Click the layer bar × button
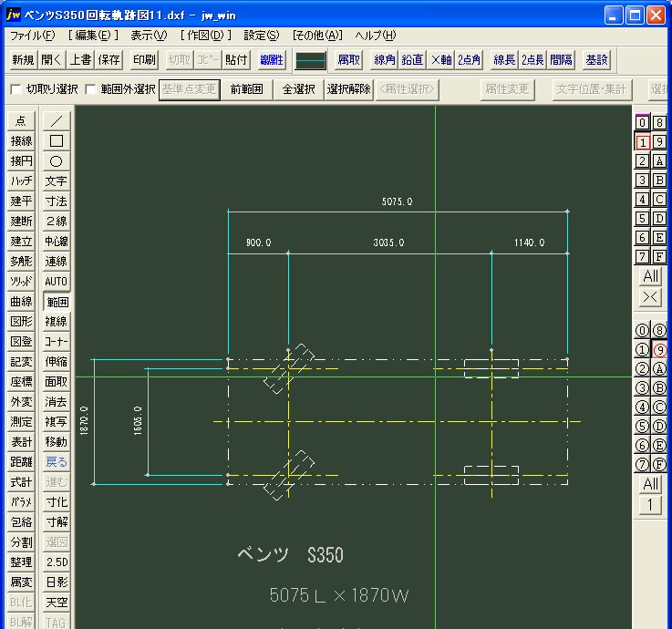This screenshot has height=629, width=672. pyautogui.click(x=650, y=296)
